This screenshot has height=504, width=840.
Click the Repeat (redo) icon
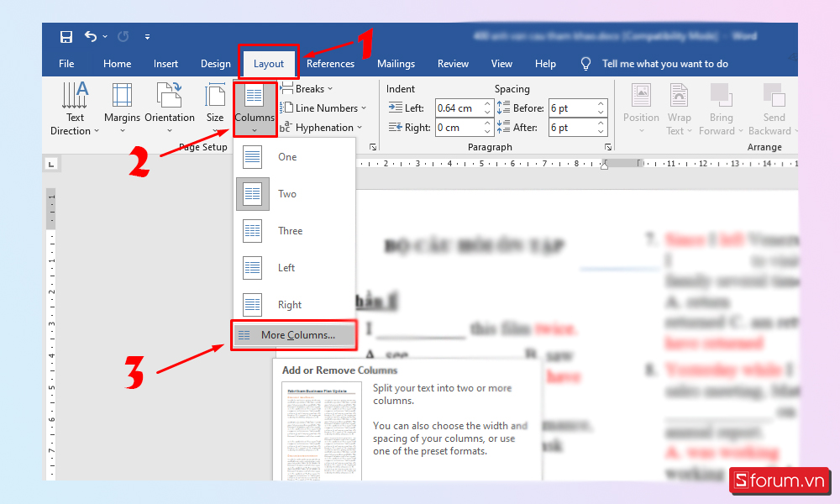click(x=123, y=36)
